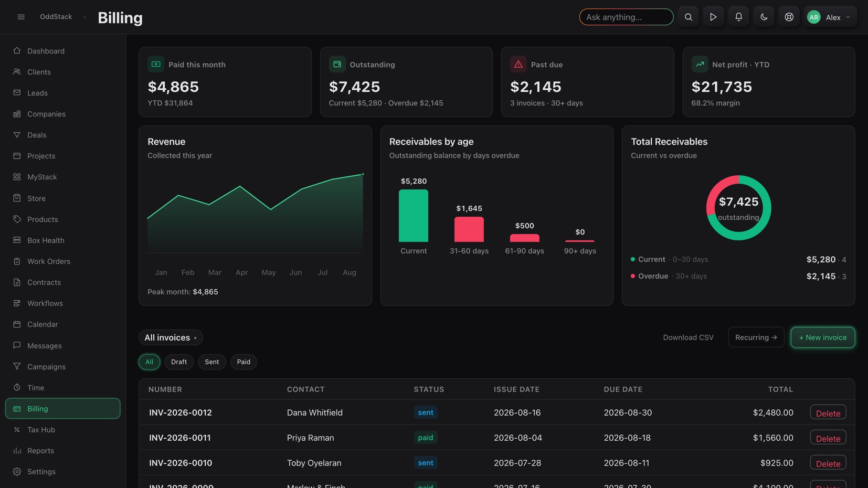This screenshot has height=488, width=868.
Task: Open help using the lifebuoy icon
Action: pos(789,17)
